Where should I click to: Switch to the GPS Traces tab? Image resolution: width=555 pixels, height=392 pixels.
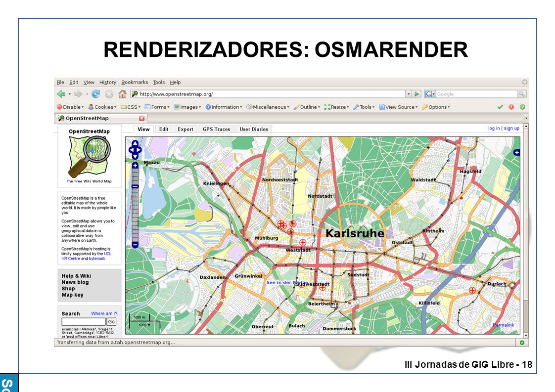pos(217,129)
